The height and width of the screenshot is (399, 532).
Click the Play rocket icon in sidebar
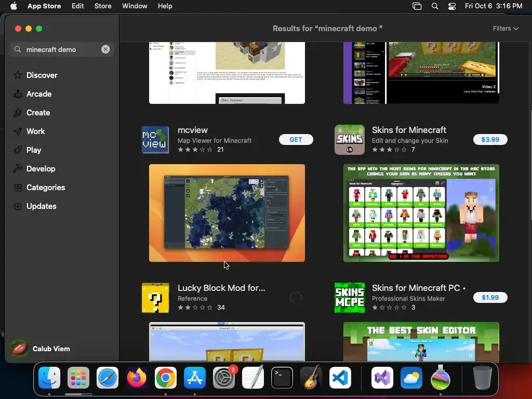tap(18, 150)
